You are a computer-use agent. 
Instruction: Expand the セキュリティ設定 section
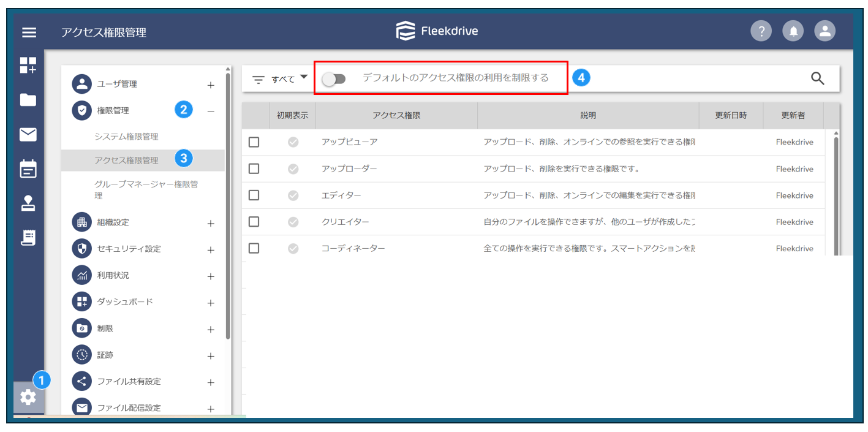pos(211,250)
